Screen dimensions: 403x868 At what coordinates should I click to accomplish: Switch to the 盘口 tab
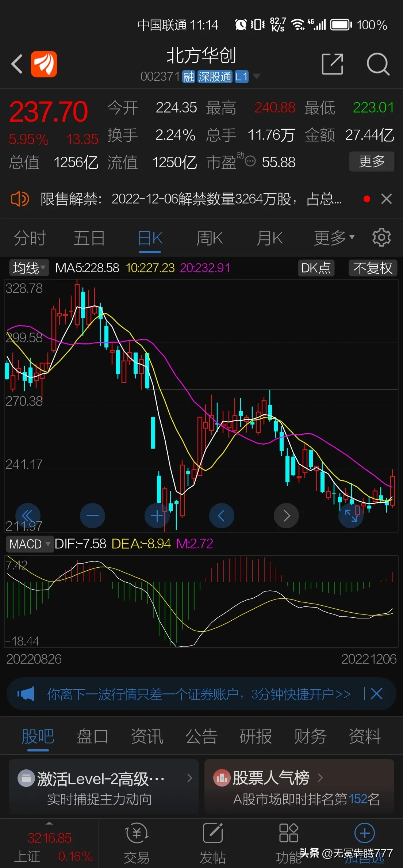pos(92,736)
